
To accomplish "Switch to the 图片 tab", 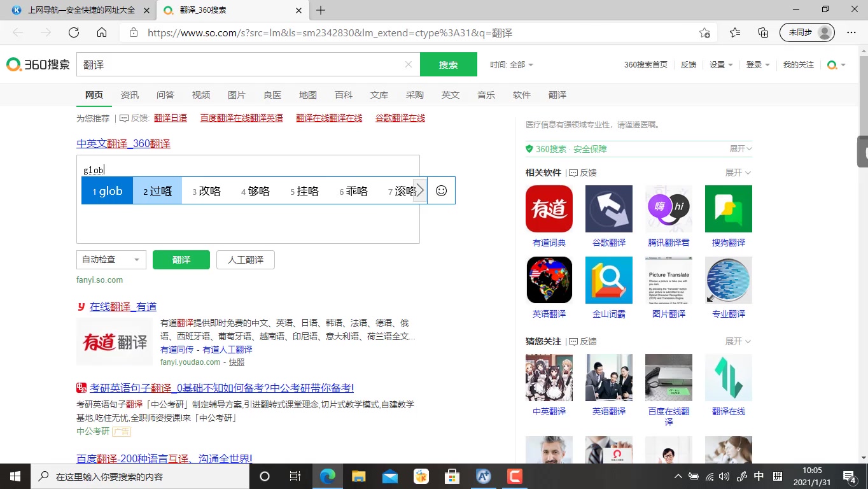I will 237,95.
